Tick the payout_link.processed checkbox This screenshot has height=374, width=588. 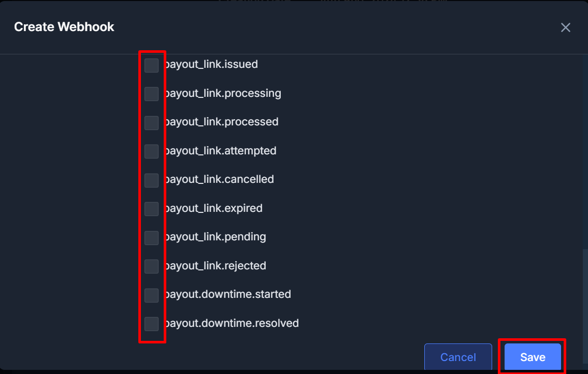(151, 123)
